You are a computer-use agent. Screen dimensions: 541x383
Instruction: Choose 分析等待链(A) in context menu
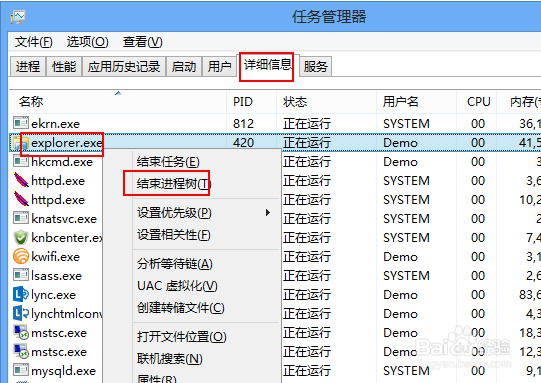coord(175,264)
